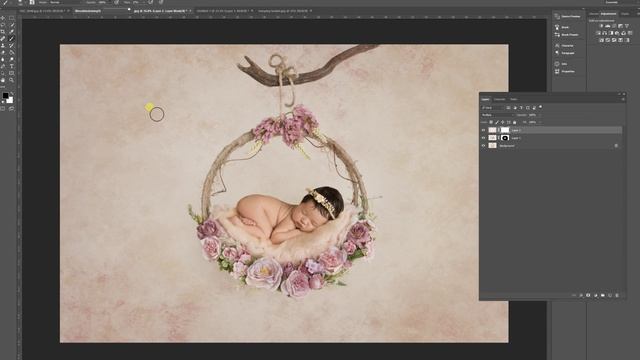Open the layer Kind filter dropdown
This screenshot has height=360, width=640.
click(x=493, y=108)
